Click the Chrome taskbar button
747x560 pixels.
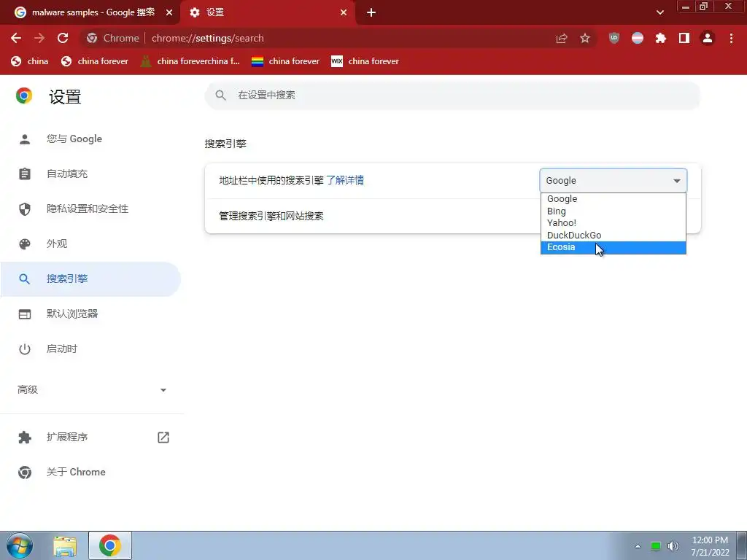(x=110, y=545)
